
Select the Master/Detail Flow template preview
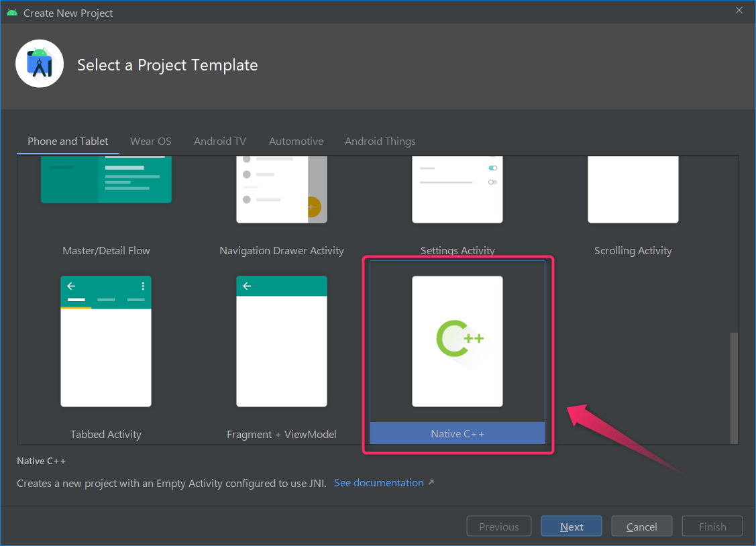106,179
